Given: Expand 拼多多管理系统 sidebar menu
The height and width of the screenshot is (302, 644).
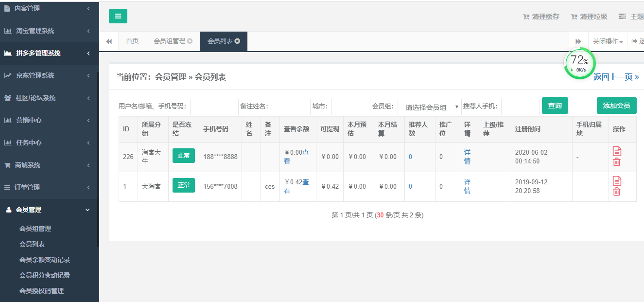Looking at the screenshot, I should (x=49, y=53).
